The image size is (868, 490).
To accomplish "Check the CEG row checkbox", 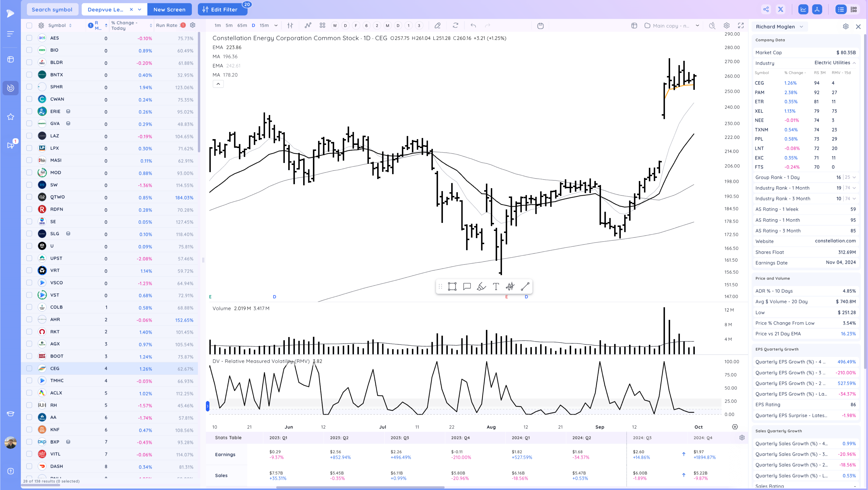I will 29,368.
